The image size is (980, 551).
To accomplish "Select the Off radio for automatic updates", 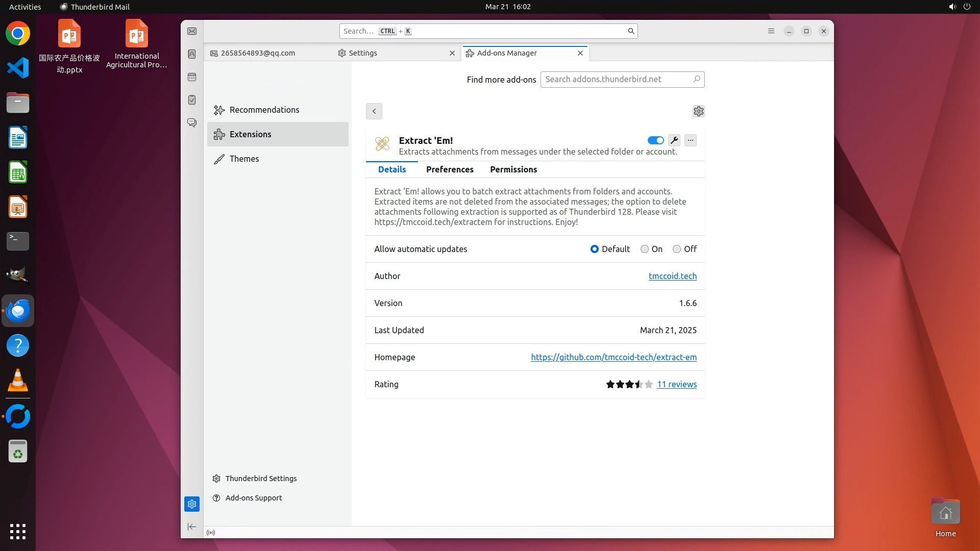I will pos(677,249).
